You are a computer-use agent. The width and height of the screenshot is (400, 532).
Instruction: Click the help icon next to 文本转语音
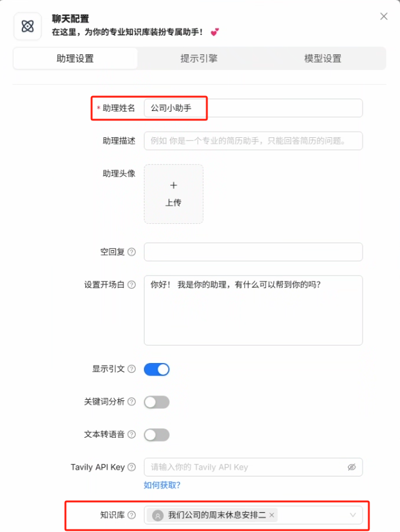tap(131, 434)
